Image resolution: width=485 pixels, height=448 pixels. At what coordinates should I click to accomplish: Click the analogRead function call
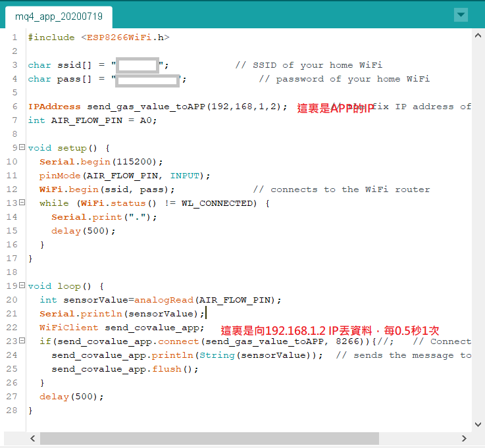pyautogui.click(x=163, y=300)
